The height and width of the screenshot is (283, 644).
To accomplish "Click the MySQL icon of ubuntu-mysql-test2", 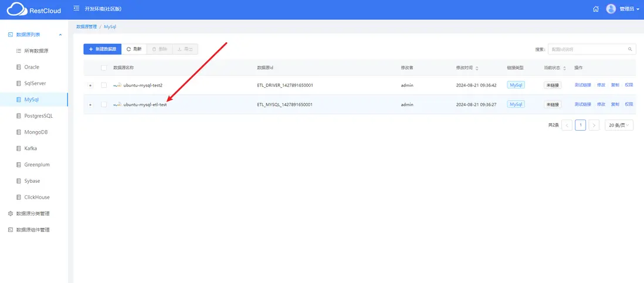I will [x=117, y=86].
